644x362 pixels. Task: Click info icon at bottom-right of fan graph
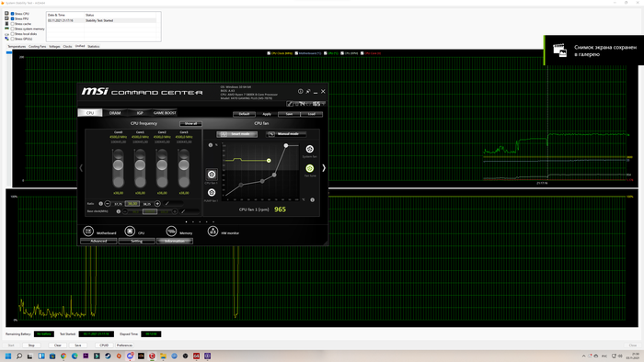(312, 200)
